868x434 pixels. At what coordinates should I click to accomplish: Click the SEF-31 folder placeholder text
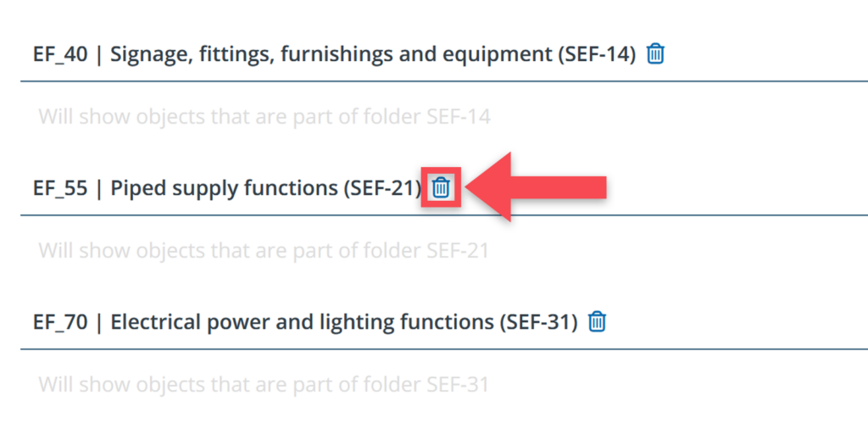coord(264,384)
